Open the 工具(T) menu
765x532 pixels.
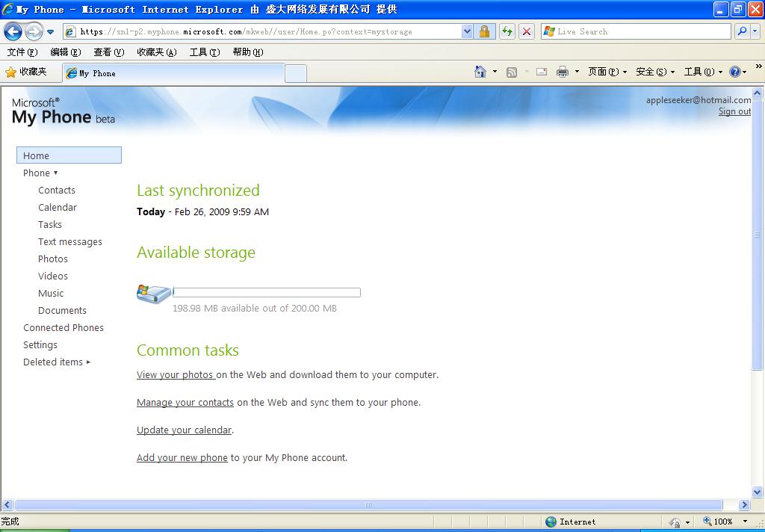point(205,52)
